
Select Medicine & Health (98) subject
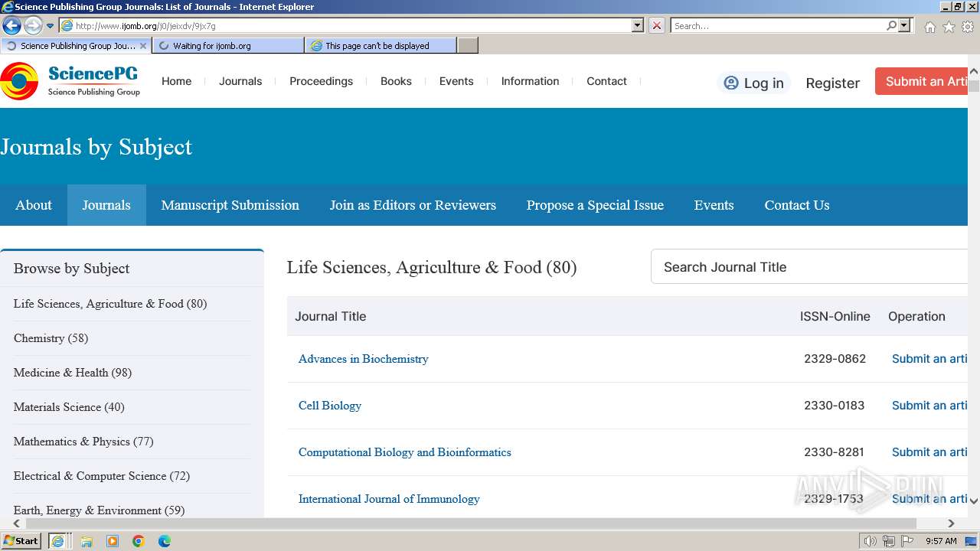tap(73, 373)
